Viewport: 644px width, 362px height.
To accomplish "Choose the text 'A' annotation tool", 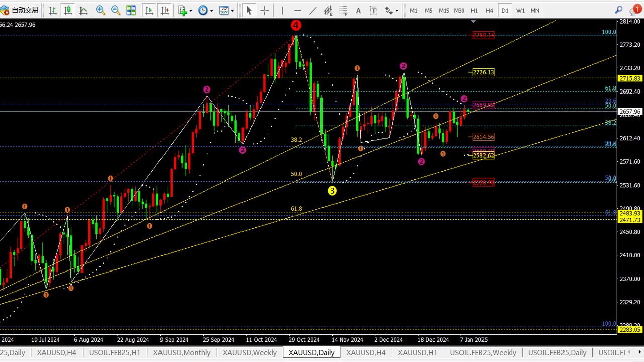I will tap(358, 10).
